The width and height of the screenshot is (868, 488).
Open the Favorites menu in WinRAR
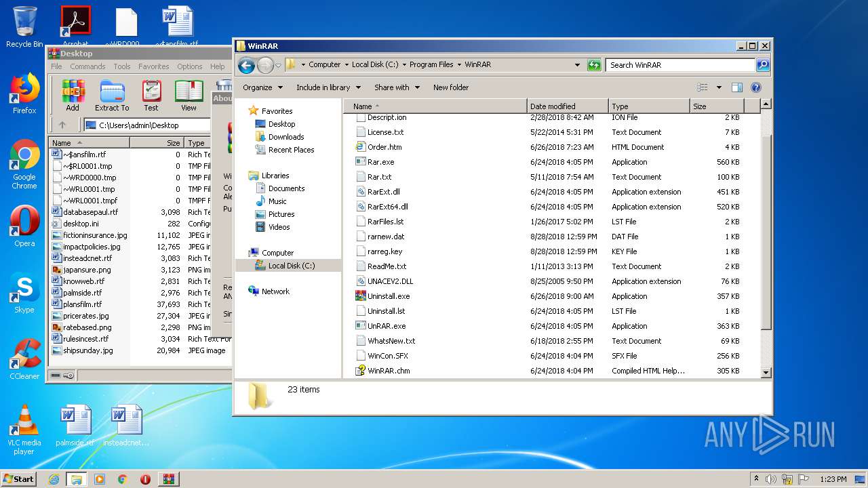click(154, 66)
